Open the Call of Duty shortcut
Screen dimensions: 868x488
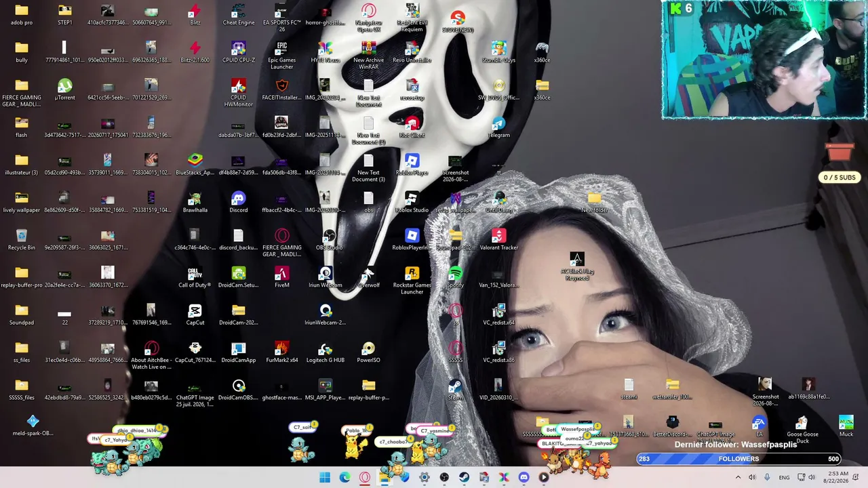(195, 277)
